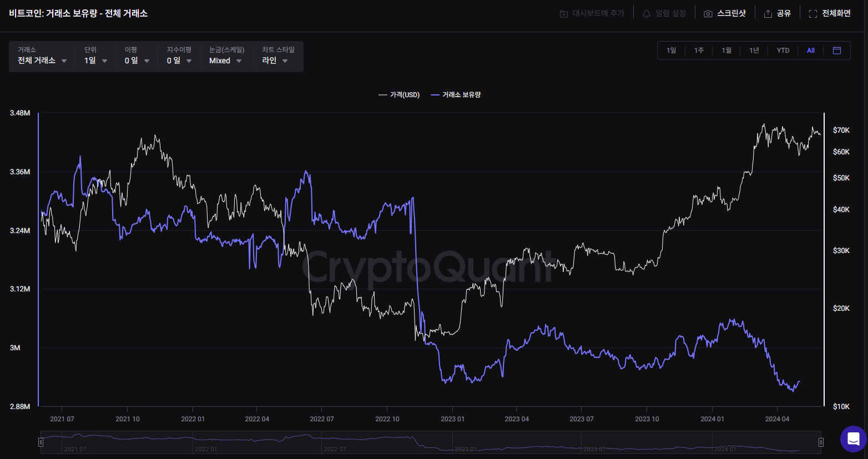Expand the 단위 unit dropdown
This screenshot has width=868, height=459.
click(x=95, y=60)
